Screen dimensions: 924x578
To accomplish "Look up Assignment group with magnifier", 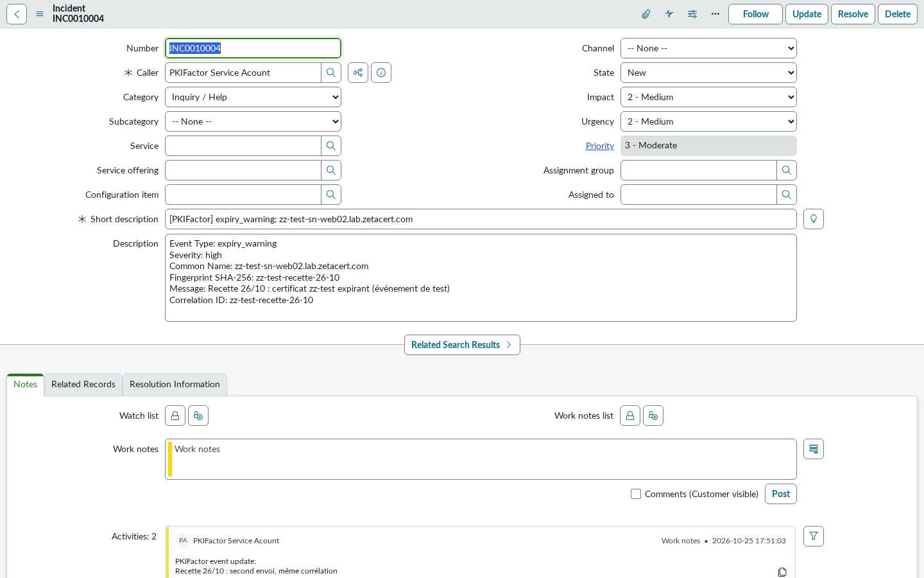I will click(787, 170).
